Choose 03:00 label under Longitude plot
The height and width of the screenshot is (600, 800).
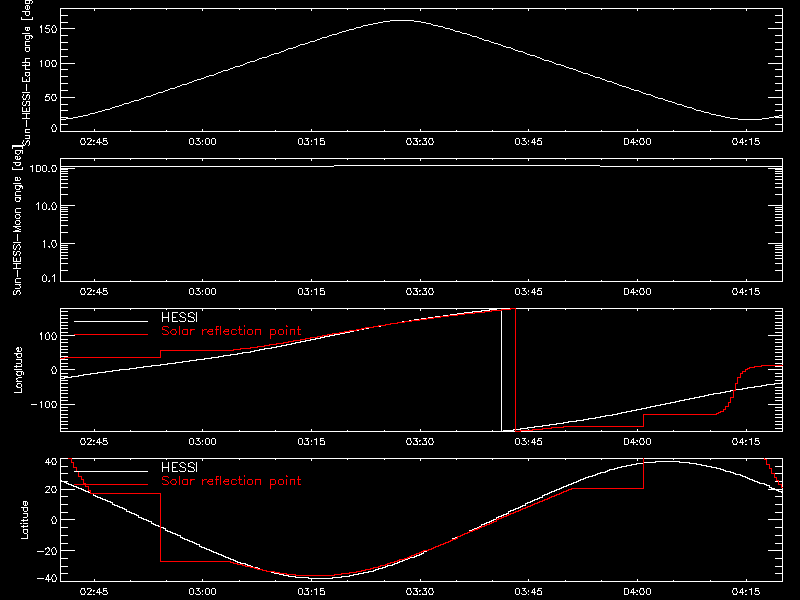tap(202, 442)
